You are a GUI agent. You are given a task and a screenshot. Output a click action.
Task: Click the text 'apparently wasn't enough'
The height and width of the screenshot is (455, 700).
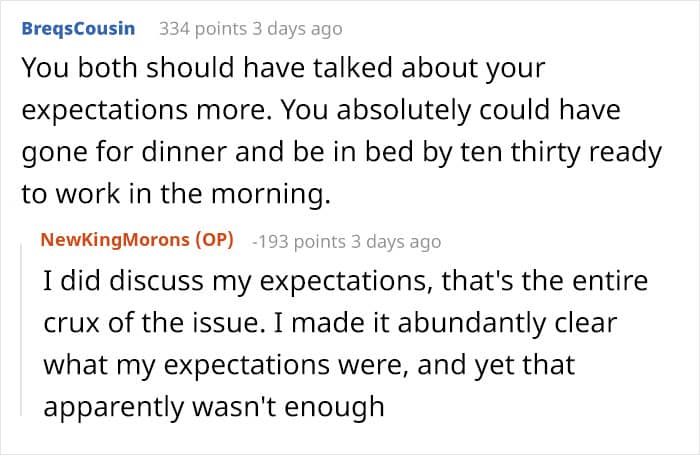tap(212, 406)
